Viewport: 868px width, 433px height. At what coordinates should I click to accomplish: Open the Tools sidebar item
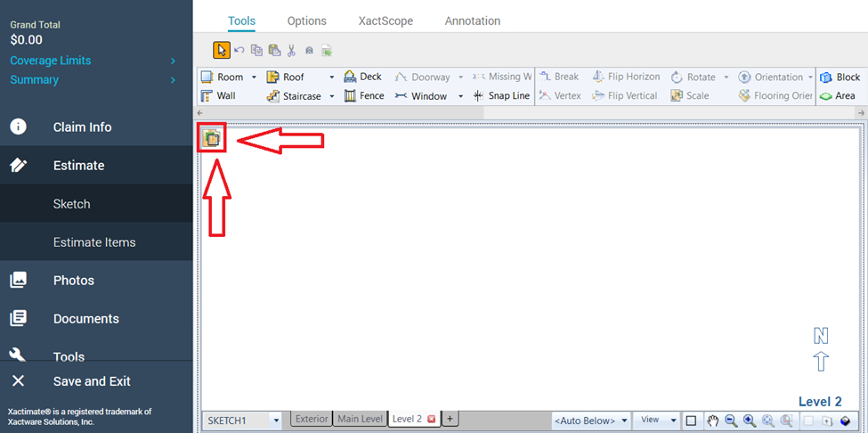(96, 354)
